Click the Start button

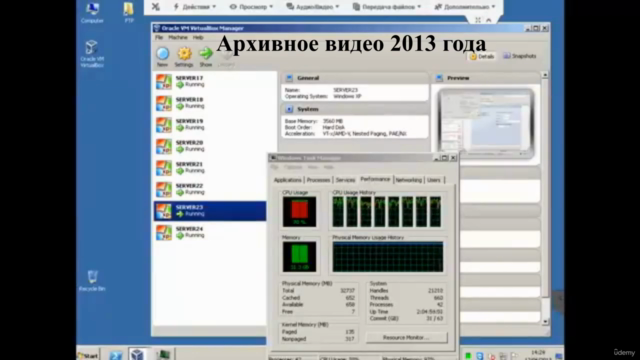88,356
